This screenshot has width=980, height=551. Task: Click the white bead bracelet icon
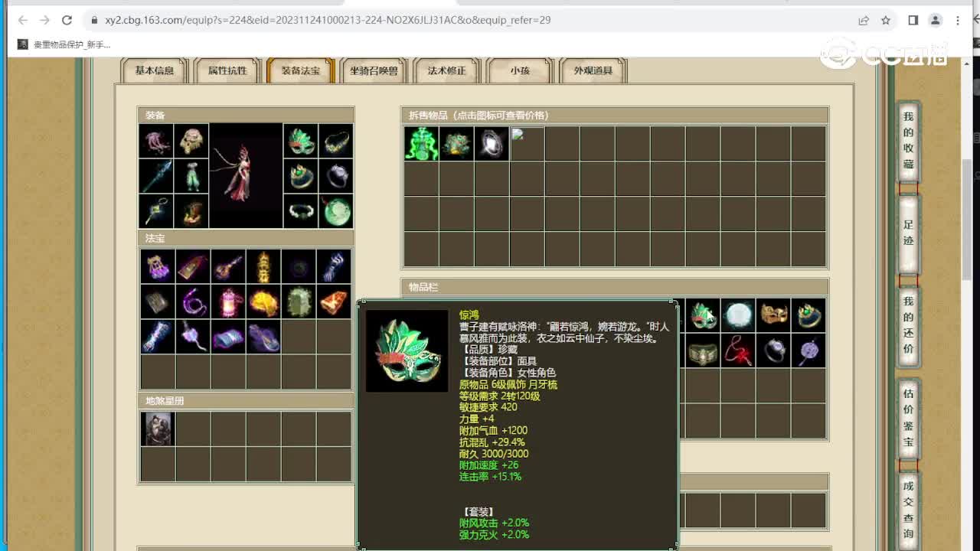tap(301, 211)
